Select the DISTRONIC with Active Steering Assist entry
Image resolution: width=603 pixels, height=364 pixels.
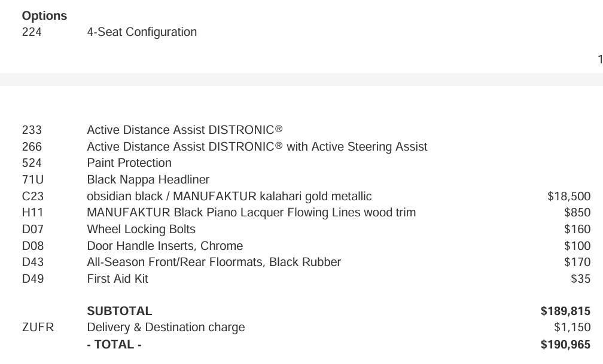click(x=257, y=146)
